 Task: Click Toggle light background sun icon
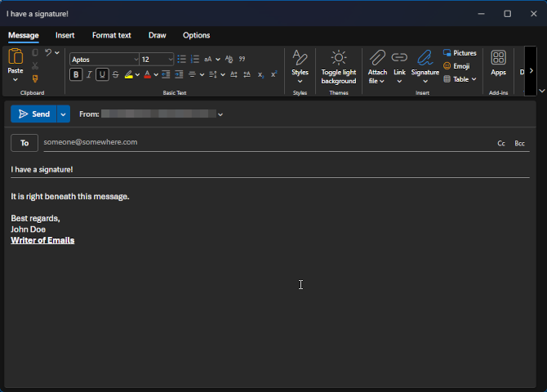pos(338,58)
